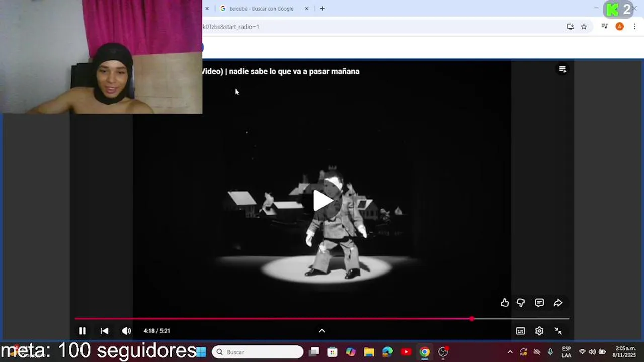Dislike the video with thumbs down

pyautogui.click(x=521, y=303)
